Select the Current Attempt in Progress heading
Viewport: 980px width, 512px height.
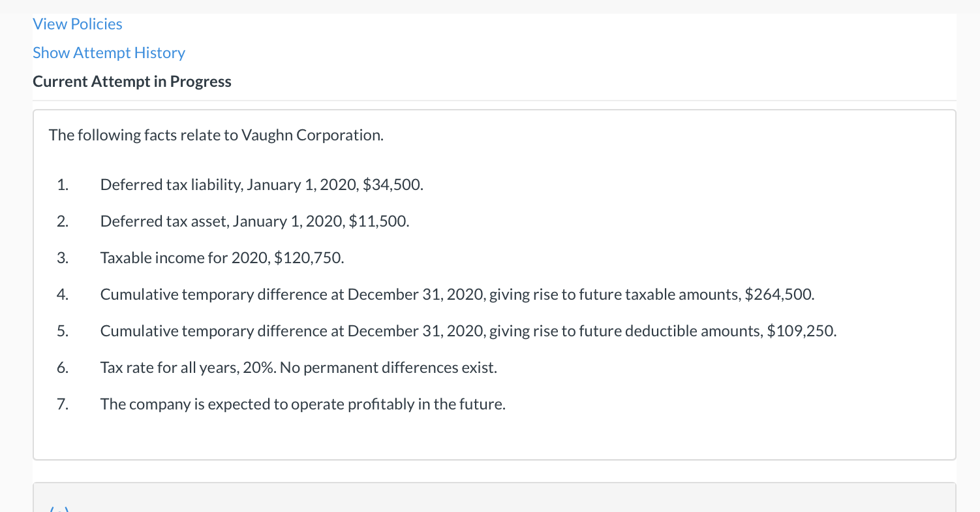[x=132, y=81]
